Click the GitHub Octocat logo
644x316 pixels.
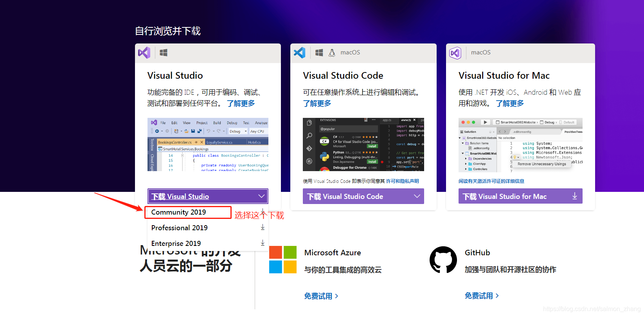click(x=443, y=260)
